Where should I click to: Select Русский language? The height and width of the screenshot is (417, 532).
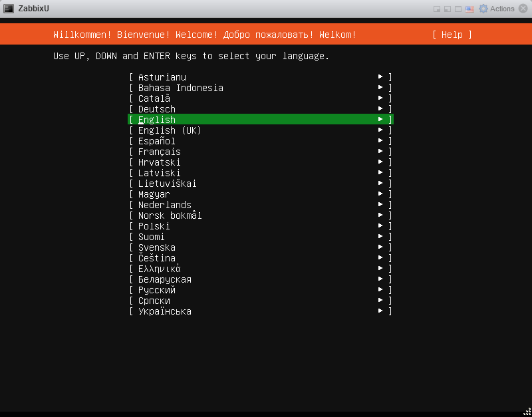(261, 290)
